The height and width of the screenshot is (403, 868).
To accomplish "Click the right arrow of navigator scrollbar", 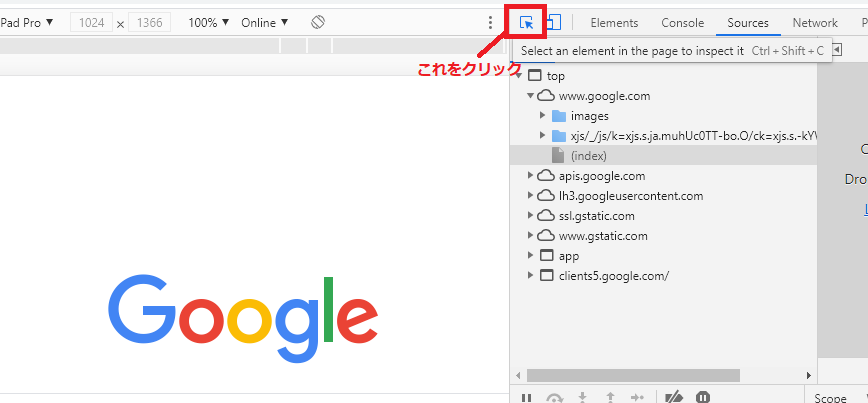I will coord(809,375).
